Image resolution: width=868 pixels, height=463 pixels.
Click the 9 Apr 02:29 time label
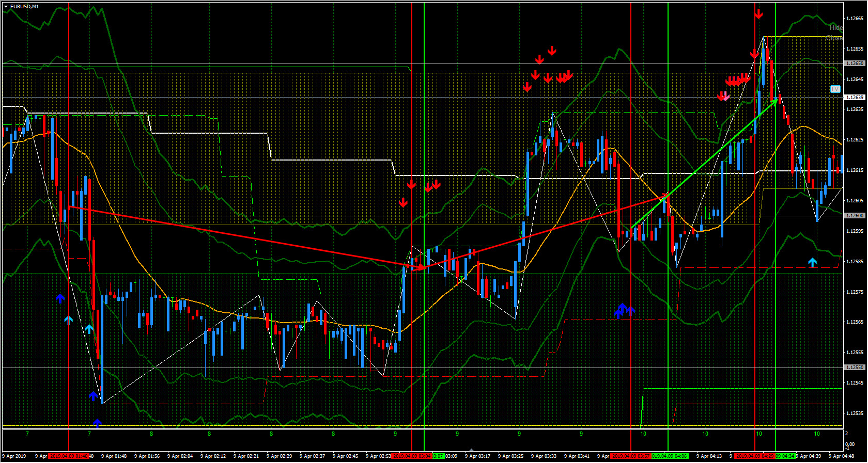(279, 456)
